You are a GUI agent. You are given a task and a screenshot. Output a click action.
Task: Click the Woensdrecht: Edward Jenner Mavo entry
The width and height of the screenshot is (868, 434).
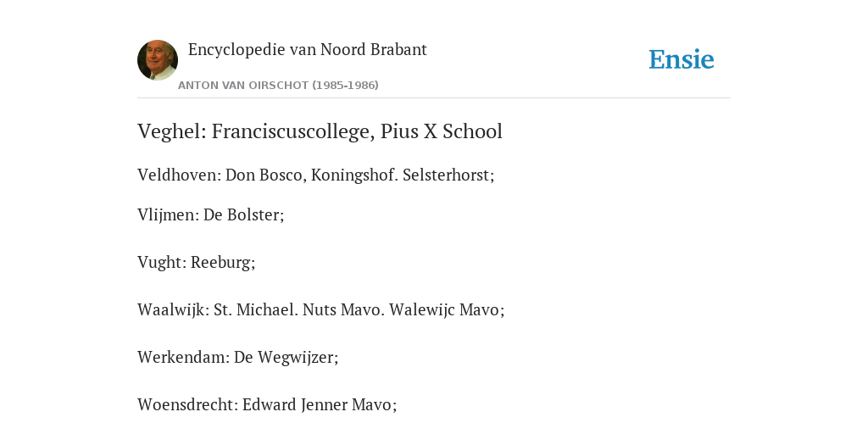point(267,405)
